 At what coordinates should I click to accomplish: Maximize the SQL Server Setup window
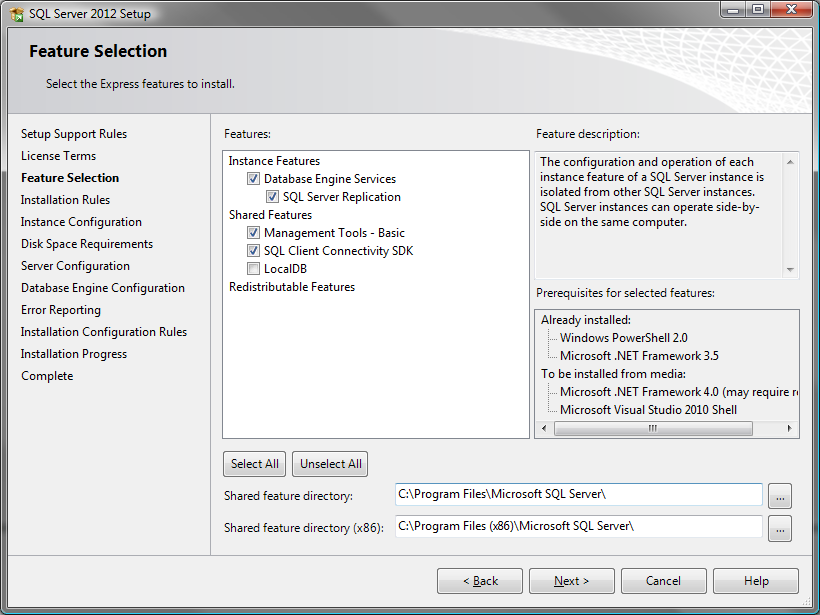pyautogui.click(x=758, y=10)
